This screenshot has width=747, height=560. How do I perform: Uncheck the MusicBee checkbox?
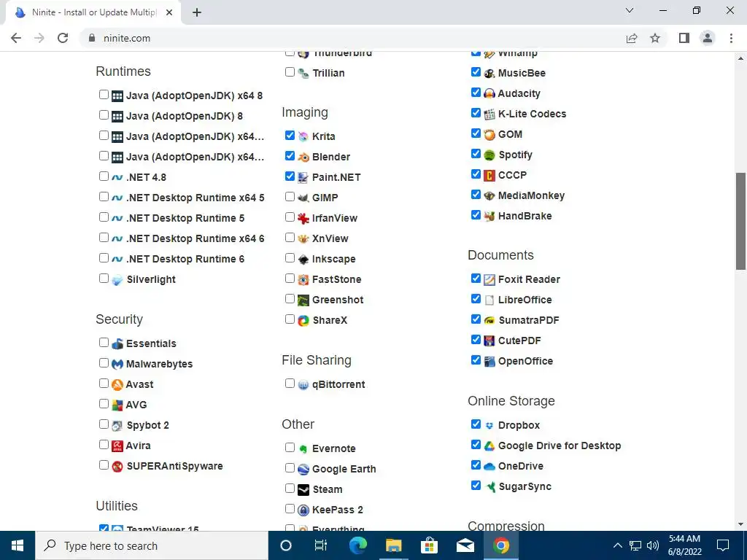476,72
